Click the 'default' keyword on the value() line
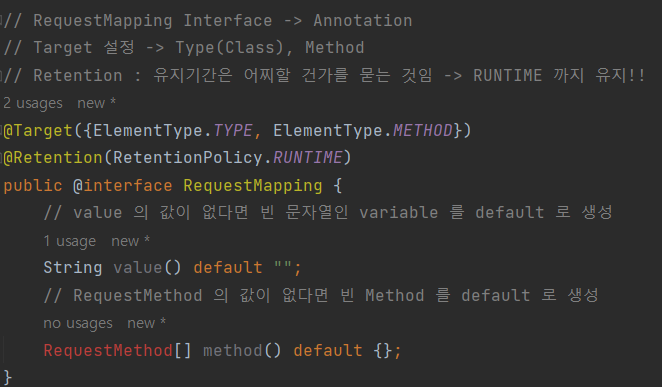662x387 pixels. (x=228, y=268)
